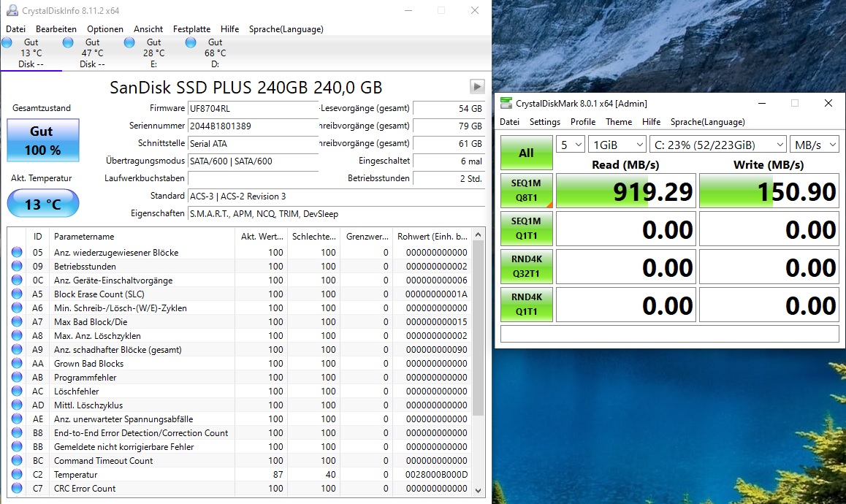Select the row 'Anz. unerwarteter Spannungsabfälle'
846x504 pixels.
tap(240, 419)
